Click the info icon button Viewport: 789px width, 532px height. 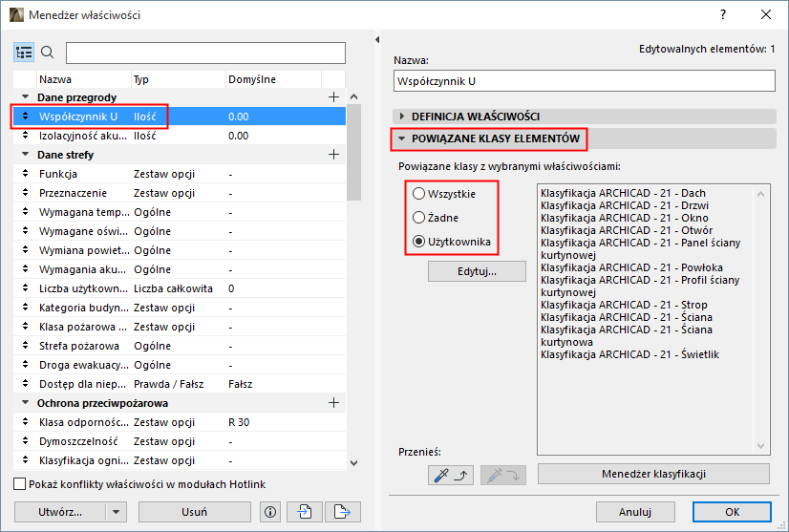point(270,512)
